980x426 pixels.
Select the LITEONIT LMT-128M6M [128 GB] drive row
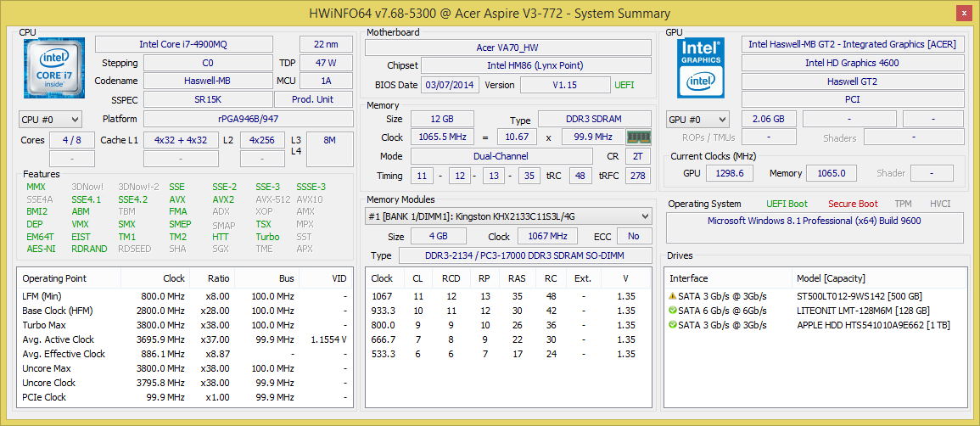[x=814, y=311]
